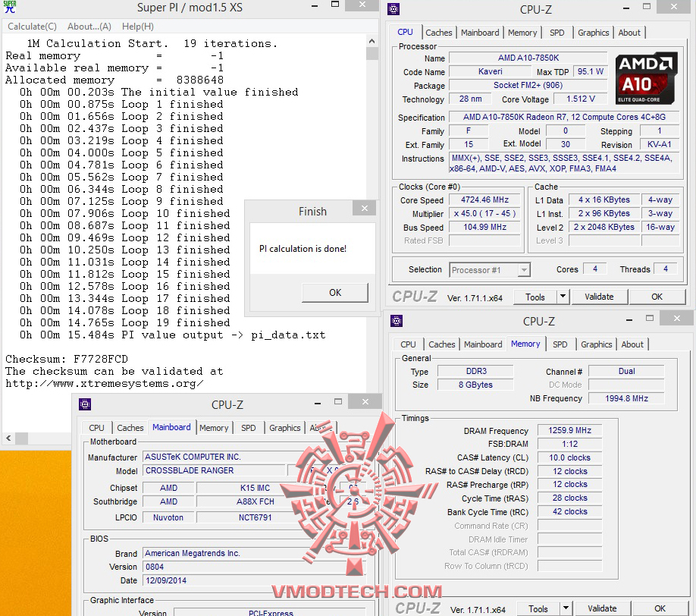Click Super PI vertical scrollbar up arrow

[372, 41]
